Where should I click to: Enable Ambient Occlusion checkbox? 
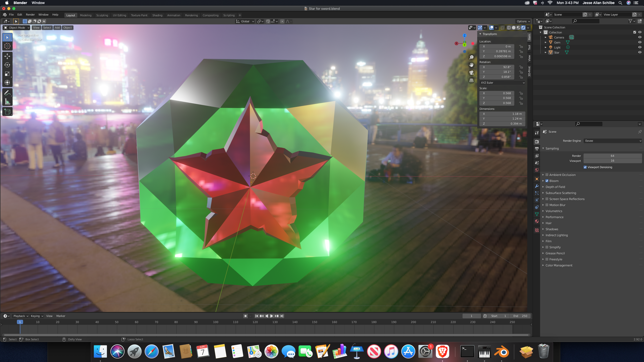pyautogui.click(x=547, y=175)
